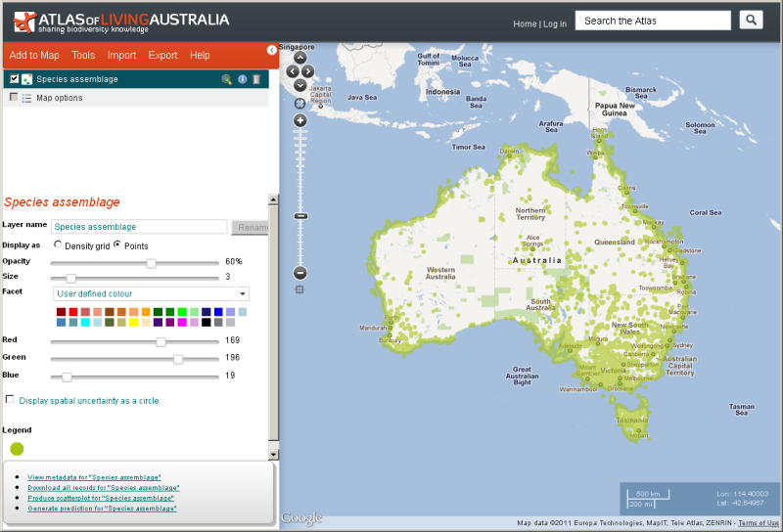Click the Log in link
This screenshot has width=783, height=532.
555,23
